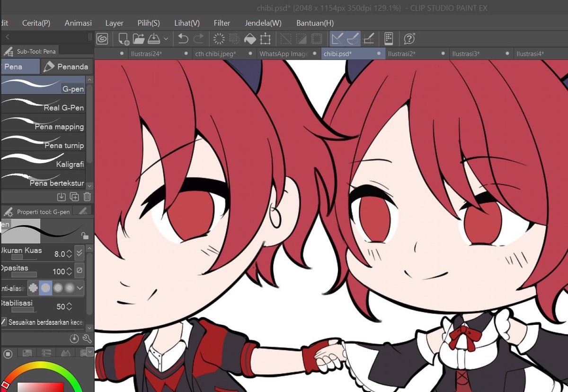The width and height of the screenshot is (568, 392).
Task: Select the Fill bucket tool in the toolbar
Action: click(x=251, y=39)
